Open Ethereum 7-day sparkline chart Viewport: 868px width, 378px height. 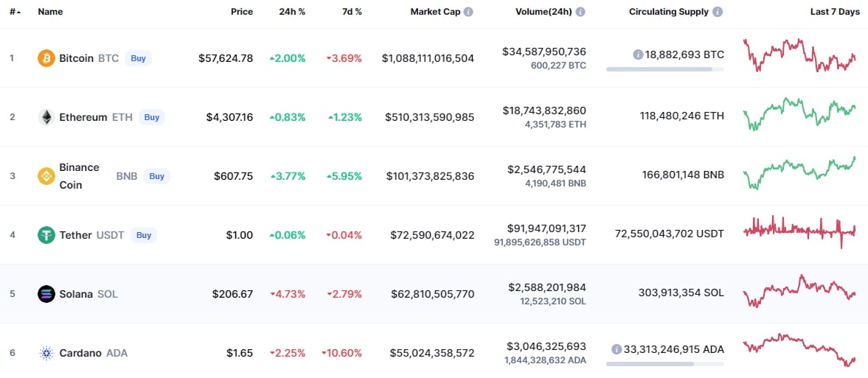(799, 114)
